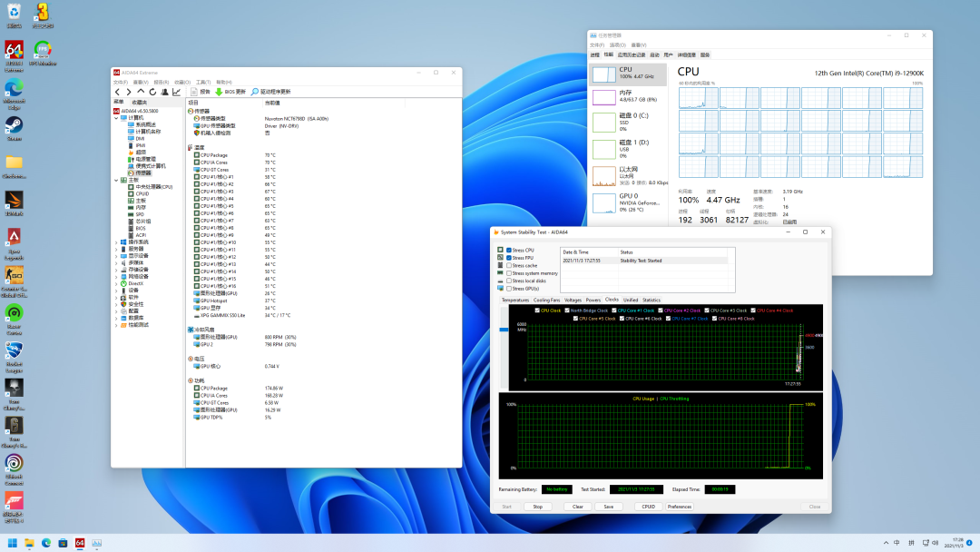Click the back arrow in AIDA64 toolbar
Viewport: 980px width, 552px height.
[117, 92]
